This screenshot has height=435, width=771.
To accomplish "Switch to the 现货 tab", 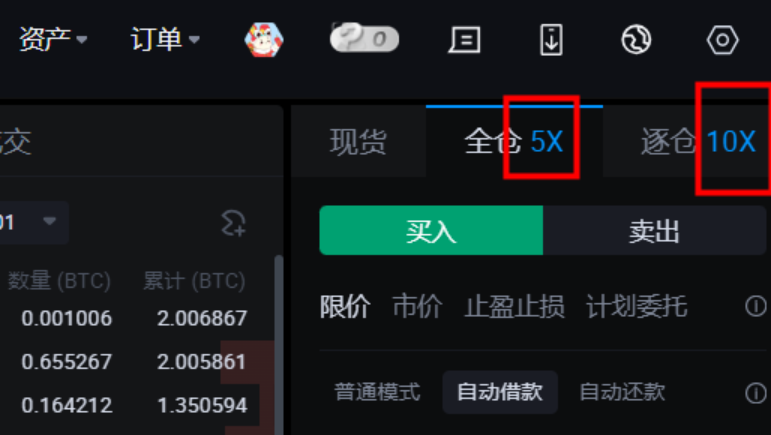I will tap(358, 142).
